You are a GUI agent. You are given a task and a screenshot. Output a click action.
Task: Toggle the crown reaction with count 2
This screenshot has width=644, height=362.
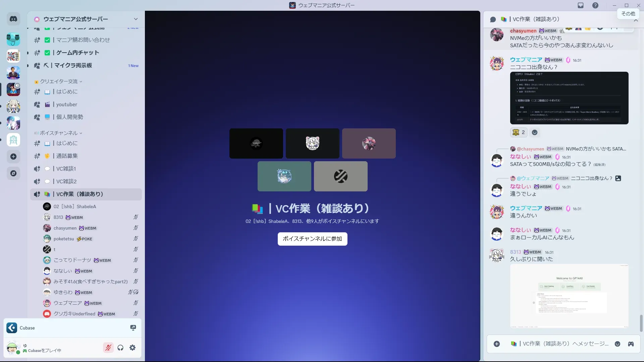(519, 132)
